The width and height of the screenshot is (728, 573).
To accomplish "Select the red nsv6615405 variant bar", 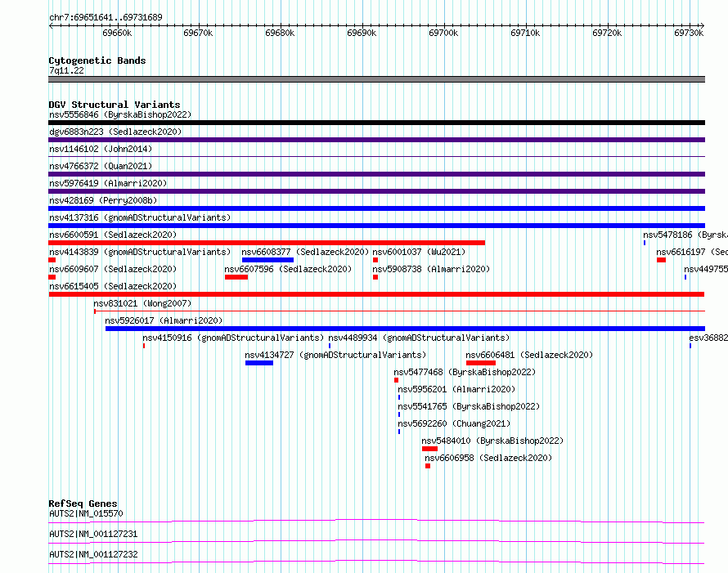I will click(376, 294).
